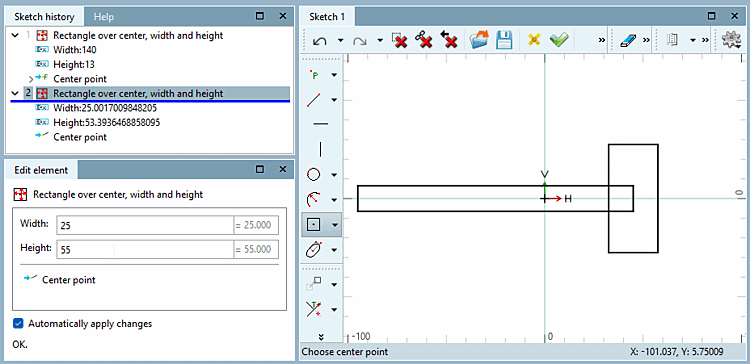Image resolution: width=750 pixels, height=364 pixels.
Task: Maximize the Edit element panel
Action: (260, 169)
